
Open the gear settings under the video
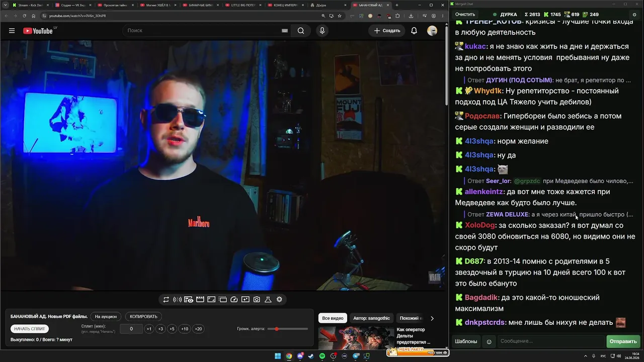pos(279,300)
